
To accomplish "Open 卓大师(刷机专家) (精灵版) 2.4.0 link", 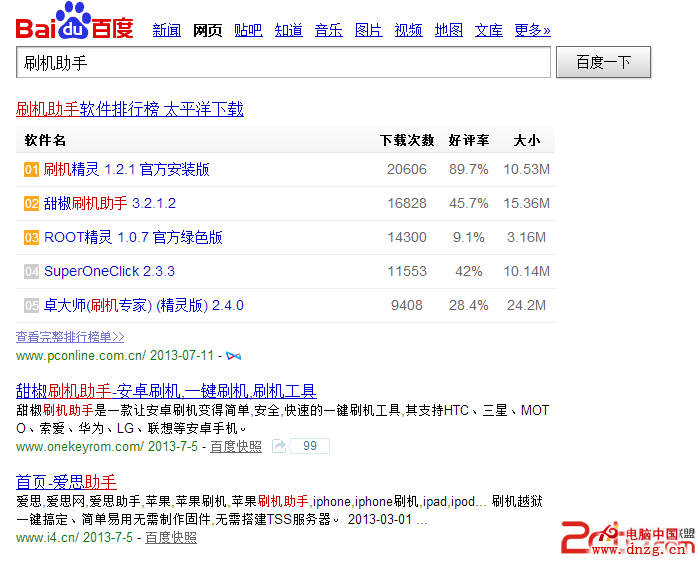I will click(x=143, y=305).
